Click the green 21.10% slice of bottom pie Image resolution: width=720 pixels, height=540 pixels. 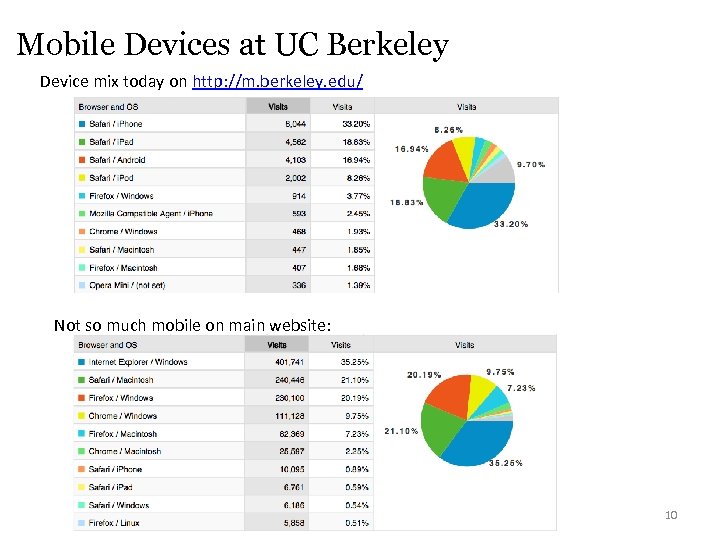pos(438,427)
